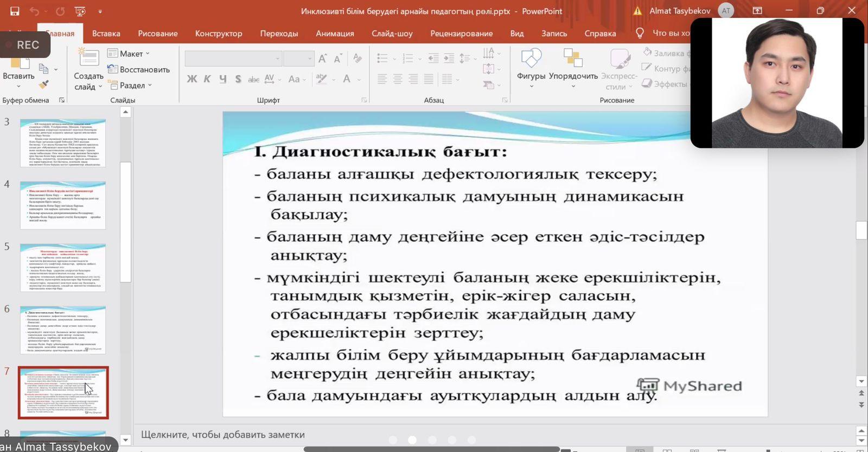Image resolution: width=868 pixels, height=452 pixels.
Task: Open the font name combo box
Action: tap(233, 58)
